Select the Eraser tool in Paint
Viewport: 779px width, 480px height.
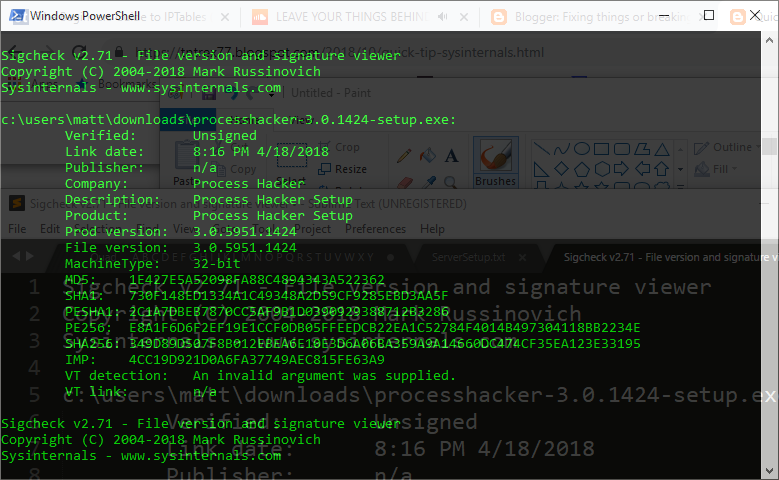click(x=405, y=183)
